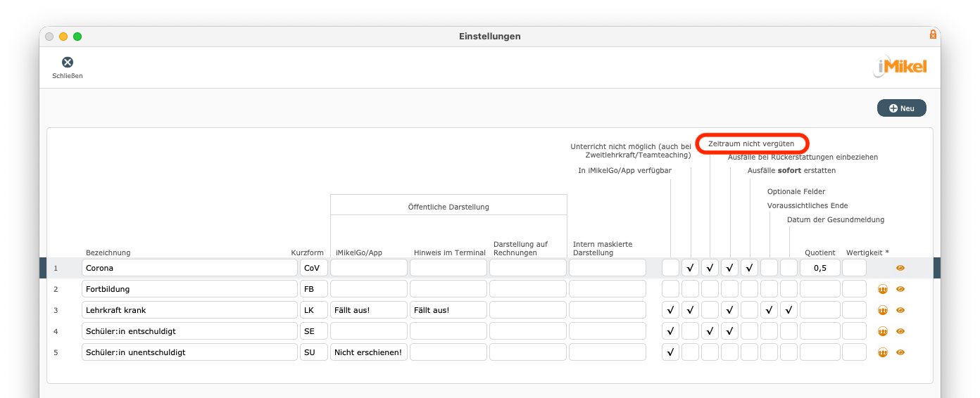Screen dimensions: 980x398
Task: Enable 'In iMikelGo/App verfügbar' for Fortbildung
Action: (670, 289)
